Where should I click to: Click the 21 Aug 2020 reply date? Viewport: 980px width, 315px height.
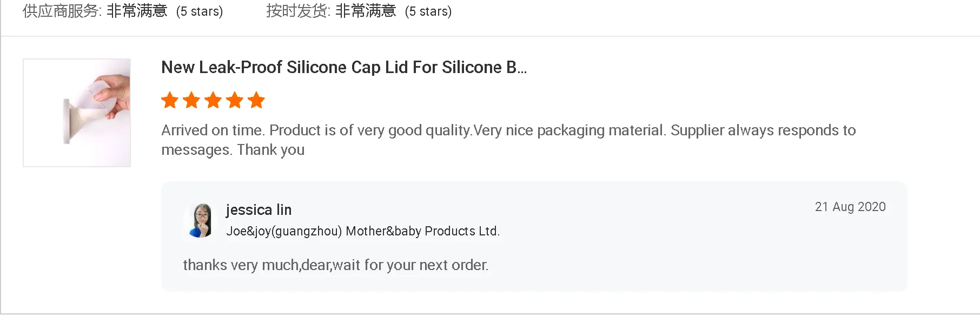coord(850,207)
